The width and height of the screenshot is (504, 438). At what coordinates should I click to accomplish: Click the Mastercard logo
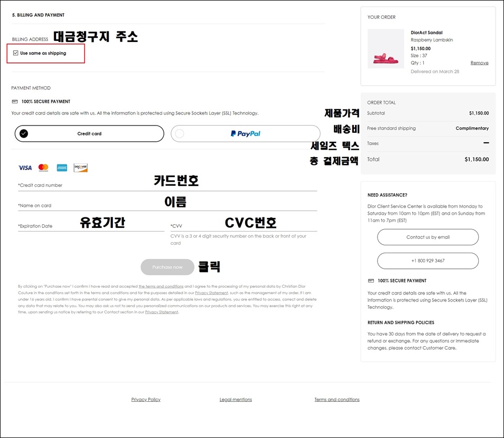[44, 168]
